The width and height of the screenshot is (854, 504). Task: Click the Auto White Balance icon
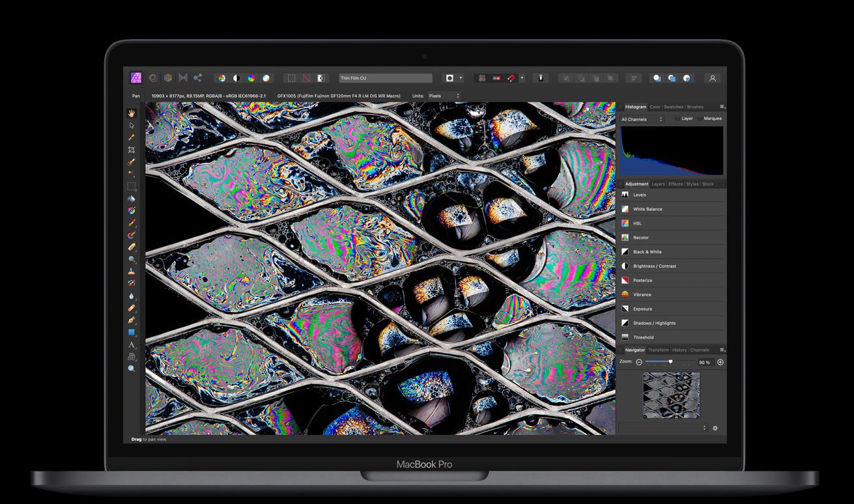[x=266, y=78]
